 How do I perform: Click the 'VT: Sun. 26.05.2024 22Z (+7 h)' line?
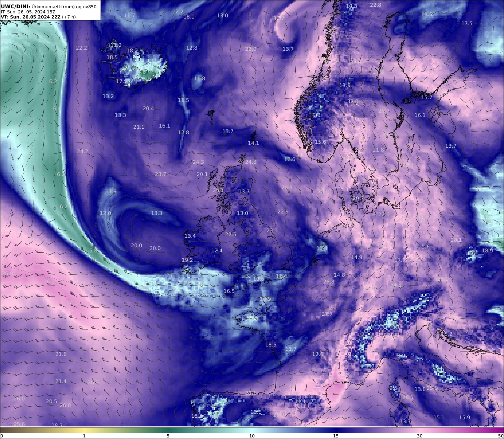coord(38,17)
